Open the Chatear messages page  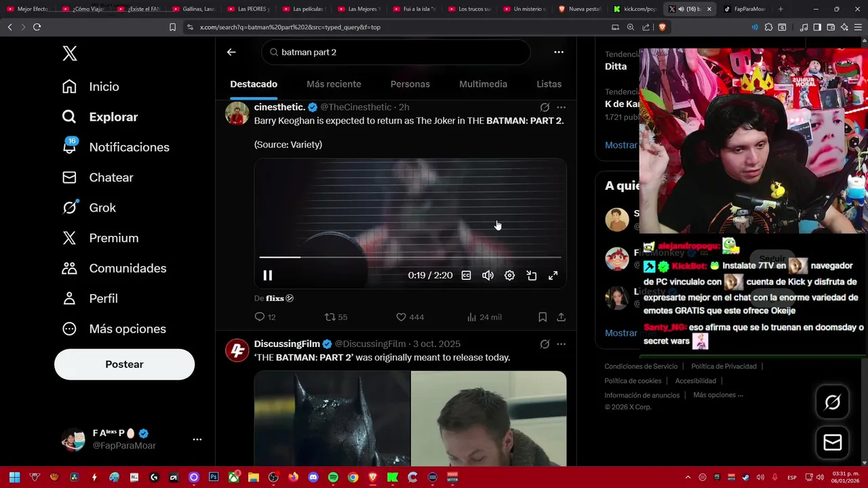(98, 178)
